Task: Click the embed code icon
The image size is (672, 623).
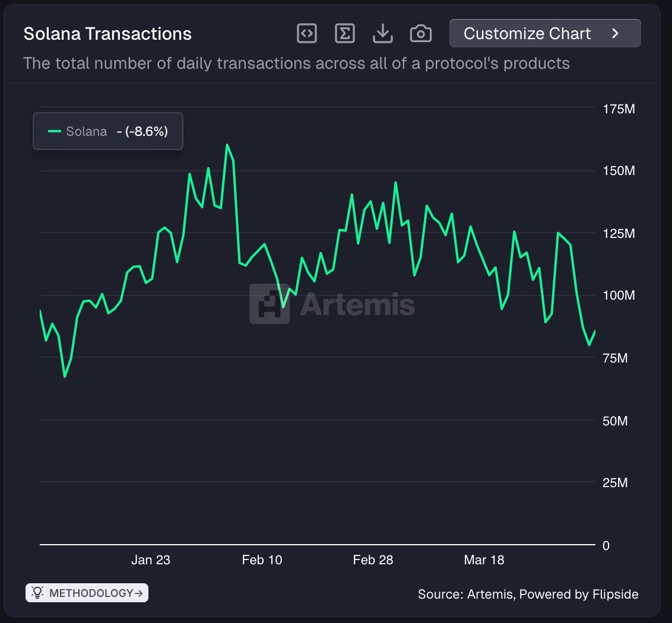Action: pos(307,34)
